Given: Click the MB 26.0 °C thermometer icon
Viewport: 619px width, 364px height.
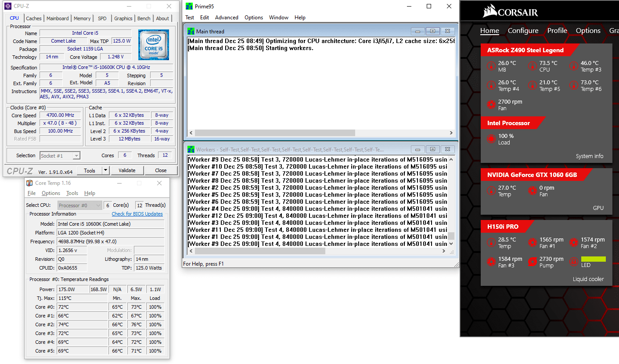Looking at the screenshot, I should pos(491,66).
